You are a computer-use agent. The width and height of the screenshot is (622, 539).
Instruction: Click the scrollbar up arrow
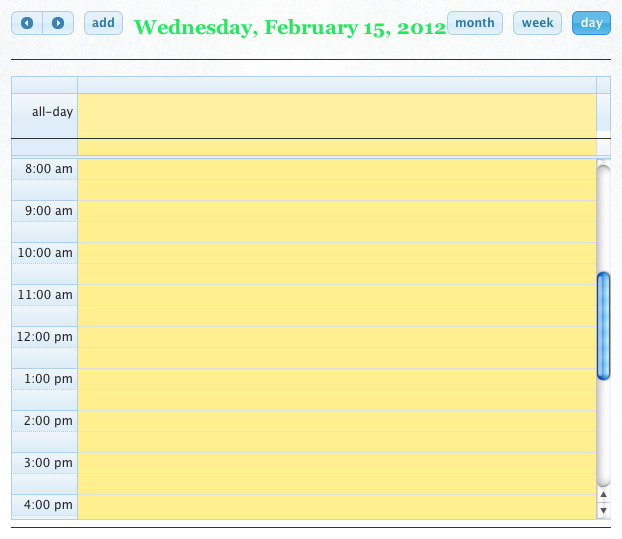(603, 494)
